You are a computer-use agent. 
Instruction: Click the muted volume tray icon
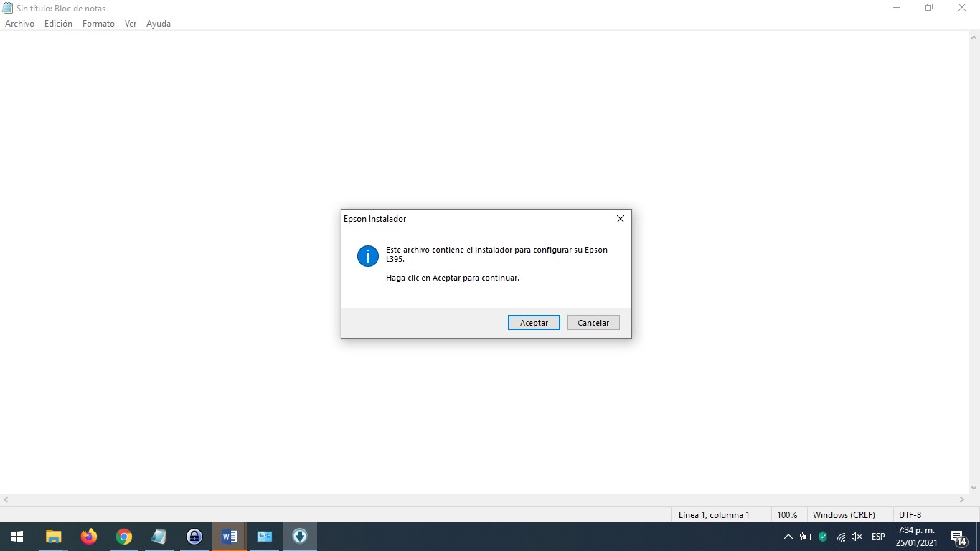[x=857, y=537]
